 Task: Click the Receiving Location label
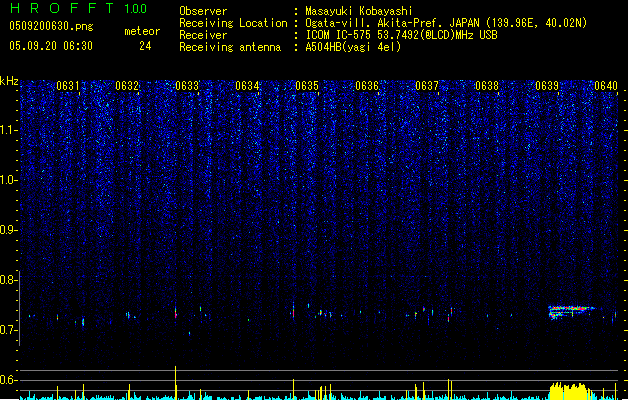coord(233,23)
